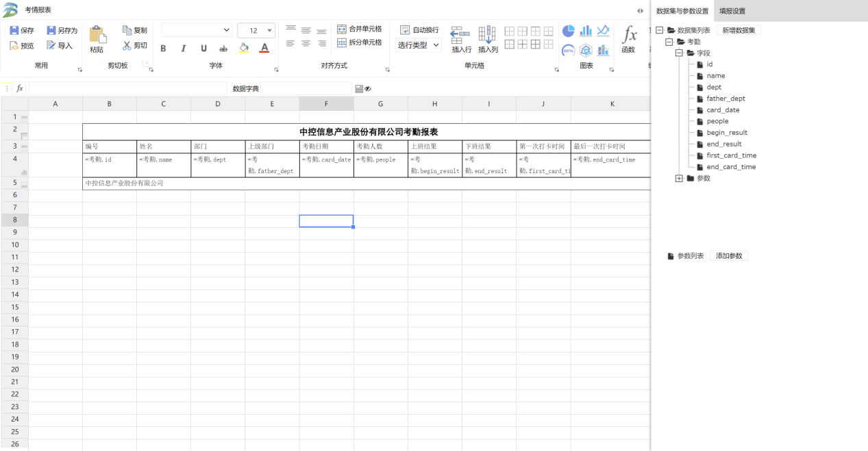Image resolution: width=868 pixels, height=451 pixels.
Task: Open the 字体 group dialog launcher
Action: coord(276,70)
